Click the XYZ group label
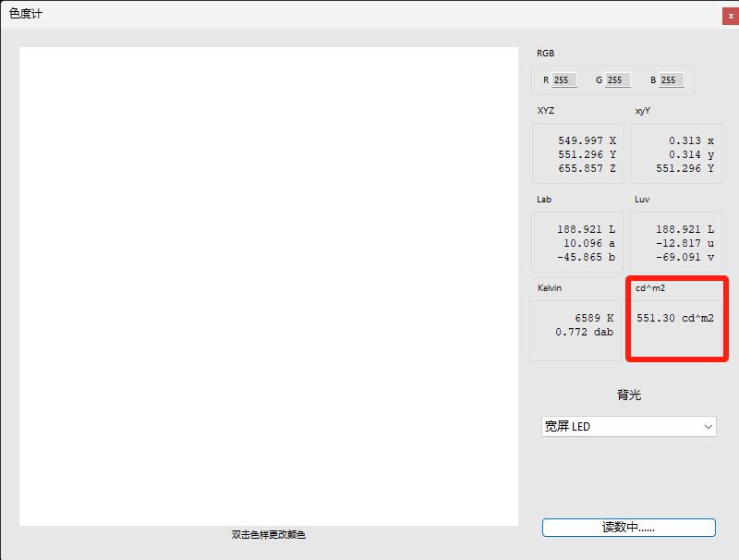739x560 pixels. pyautogui.click(x=546, y=111)
